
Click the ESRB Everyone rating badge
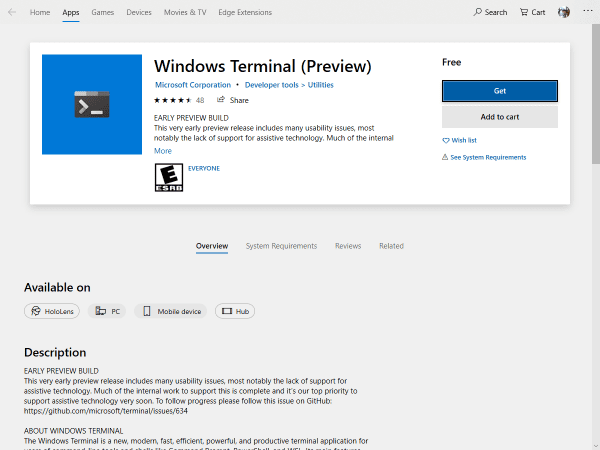168,177
